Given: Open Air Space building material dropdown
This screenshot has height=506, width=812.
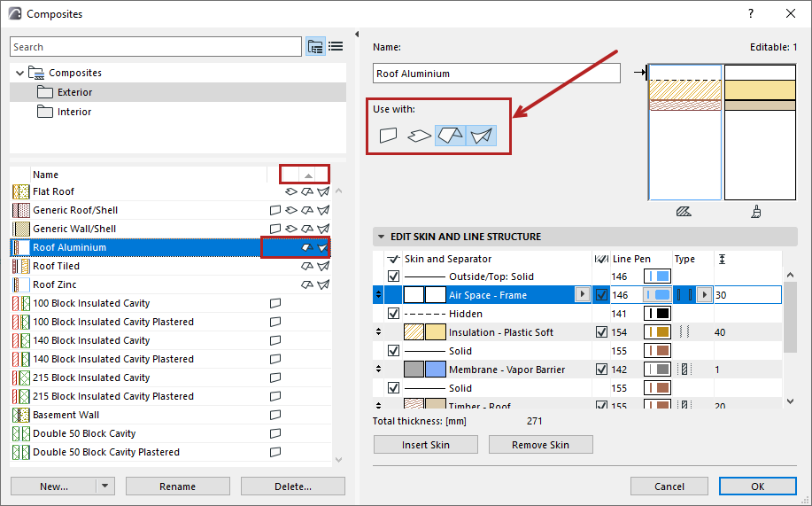Looking at the screenshot, I should coord(582,294).
